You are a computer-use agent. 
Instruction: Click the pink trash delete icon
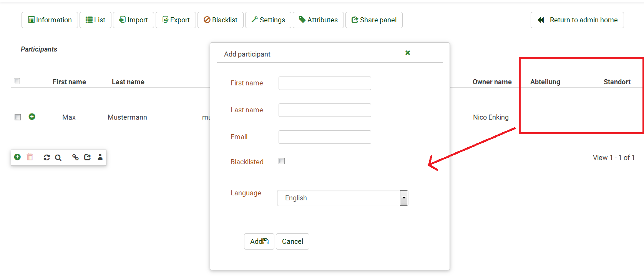30,157
